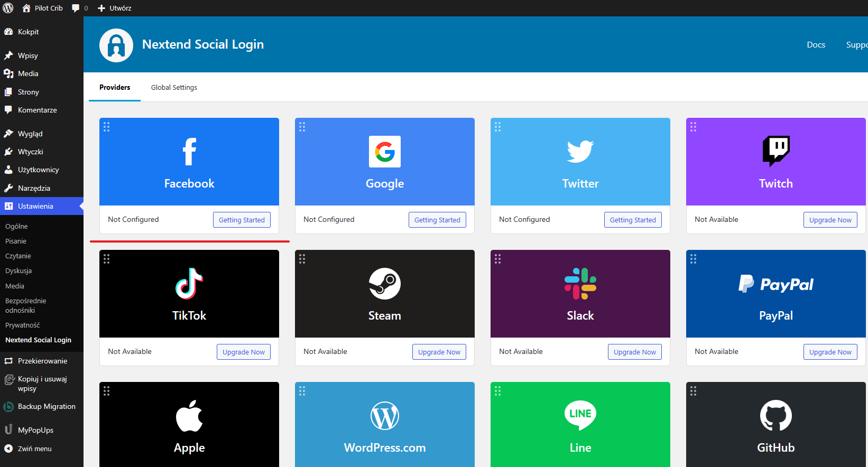
Task: Click the Facebook logo on its card
Action: (x=189, y=152)
